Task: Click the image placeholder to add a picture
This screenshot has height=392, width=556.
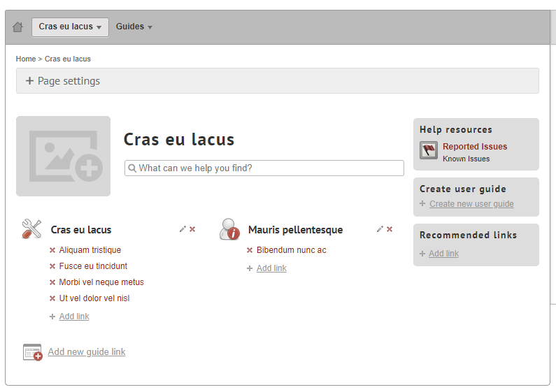Action: (x=63, y=156)
